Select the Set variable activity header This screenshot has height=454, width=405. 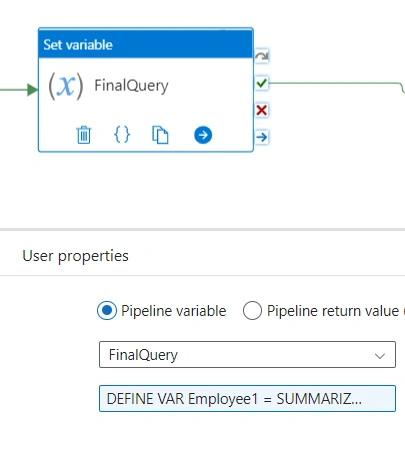(146, 44)
